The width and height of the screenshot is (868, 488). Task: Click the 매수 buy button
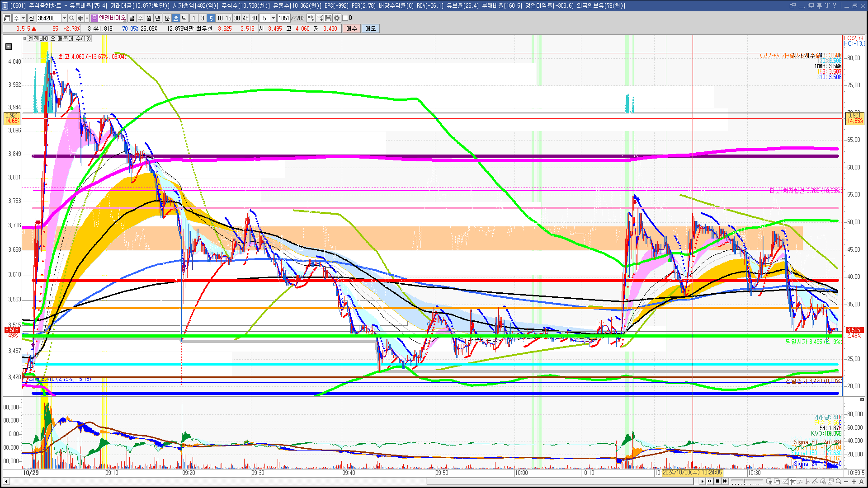(352, 28)
